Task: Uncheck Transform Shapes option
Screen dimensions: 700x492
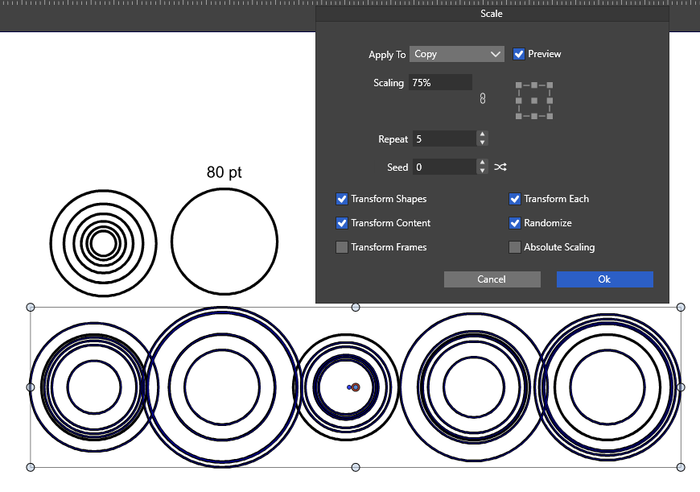Action: [342, 199]
